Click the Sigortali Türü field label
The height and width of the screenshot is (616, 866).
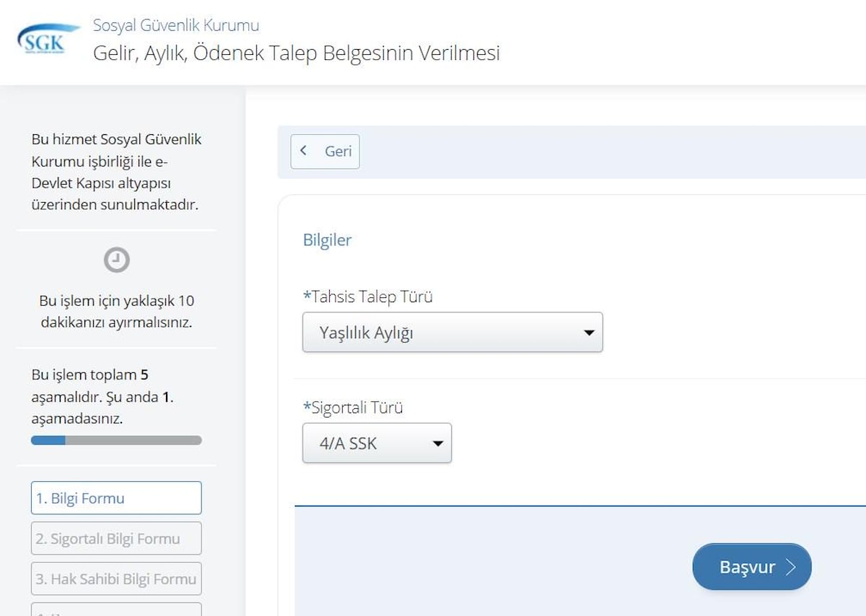click(353, 408)
